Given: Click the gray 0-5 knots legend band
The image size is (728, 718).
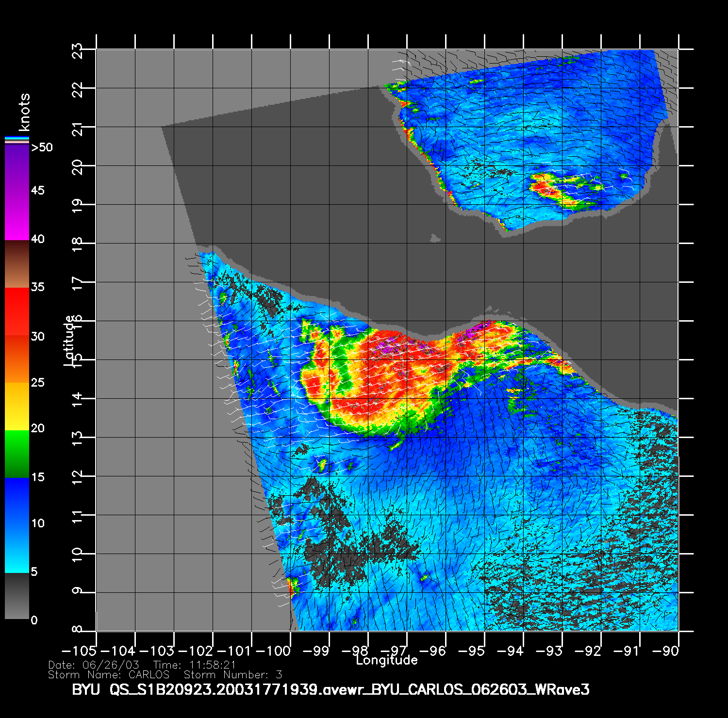Looking at the screenshot, I should click(17, 596).
